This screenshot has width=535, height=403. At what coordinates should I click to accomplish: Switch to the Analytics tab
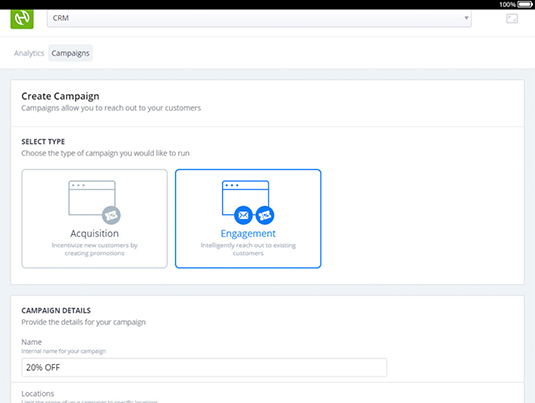tap(29, 53)
